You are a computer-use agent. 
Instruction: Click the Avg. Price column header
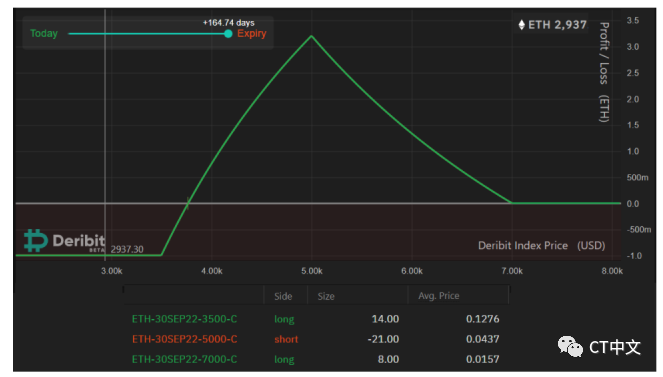438,296
